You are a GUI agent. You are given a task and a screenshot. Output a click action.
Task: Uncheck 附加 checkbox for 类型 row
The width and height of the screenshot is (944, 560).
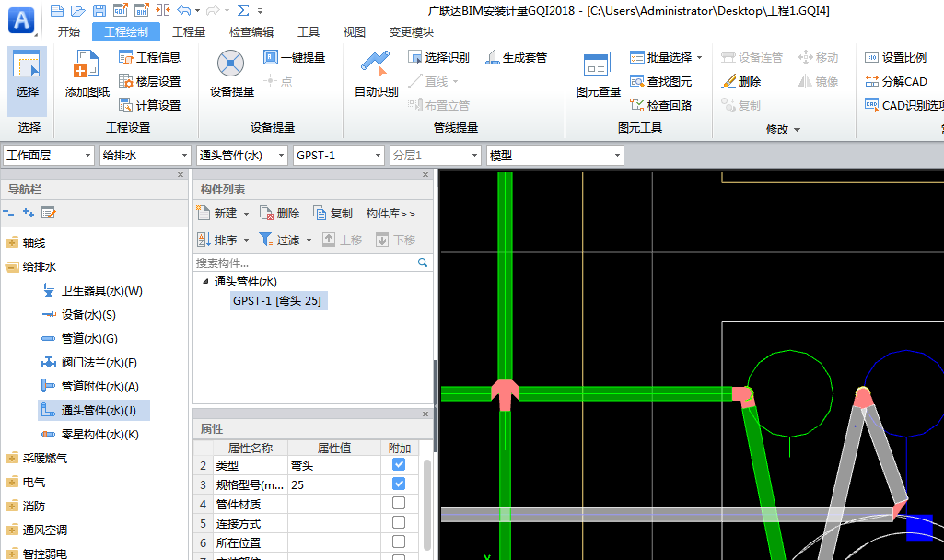tap(399, 464)
